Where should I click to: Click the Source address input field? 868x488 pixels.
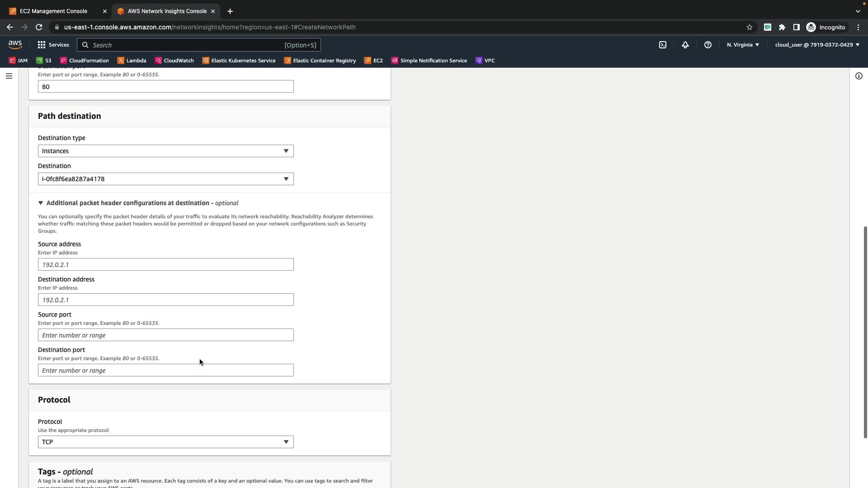tap(165, 265)
